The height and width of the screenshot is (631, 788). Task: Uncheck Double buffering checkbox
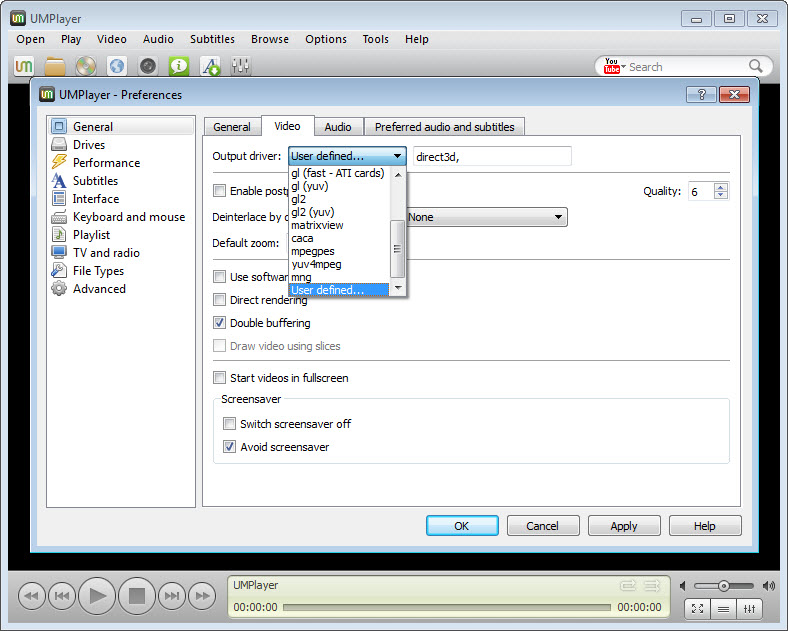click(x=219, y=323)
